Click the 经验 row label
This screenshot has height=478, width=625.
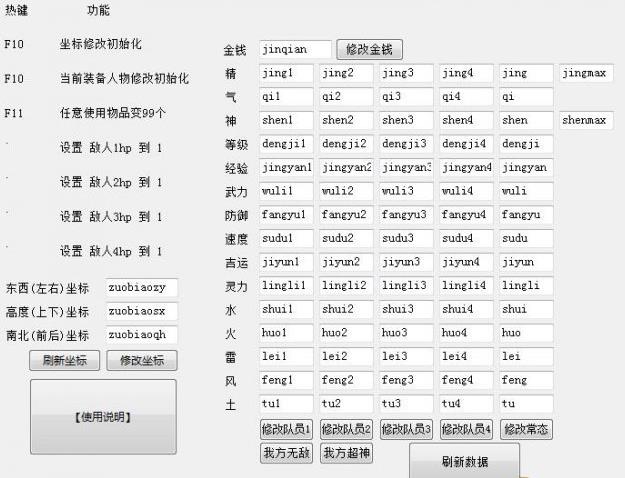click(236, 168)
